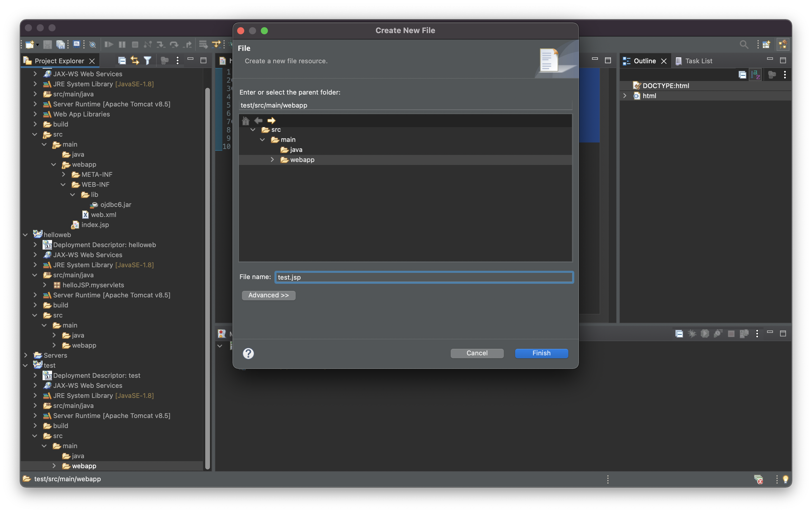Screen dimensions: 812x512
Task: Click the File name input field
Action: tap(423, 277)
